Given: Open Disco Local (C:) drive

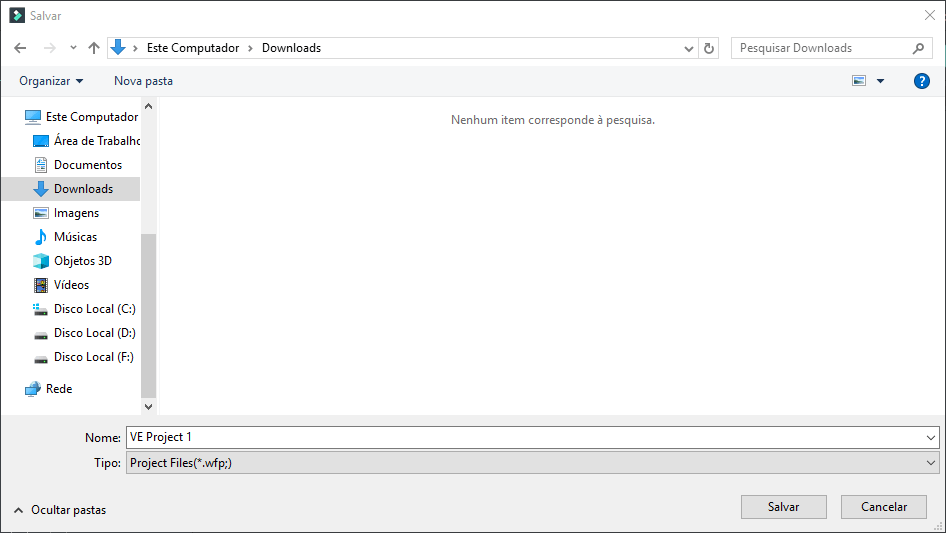Looking at the screenshot, I should pos(95,309).
